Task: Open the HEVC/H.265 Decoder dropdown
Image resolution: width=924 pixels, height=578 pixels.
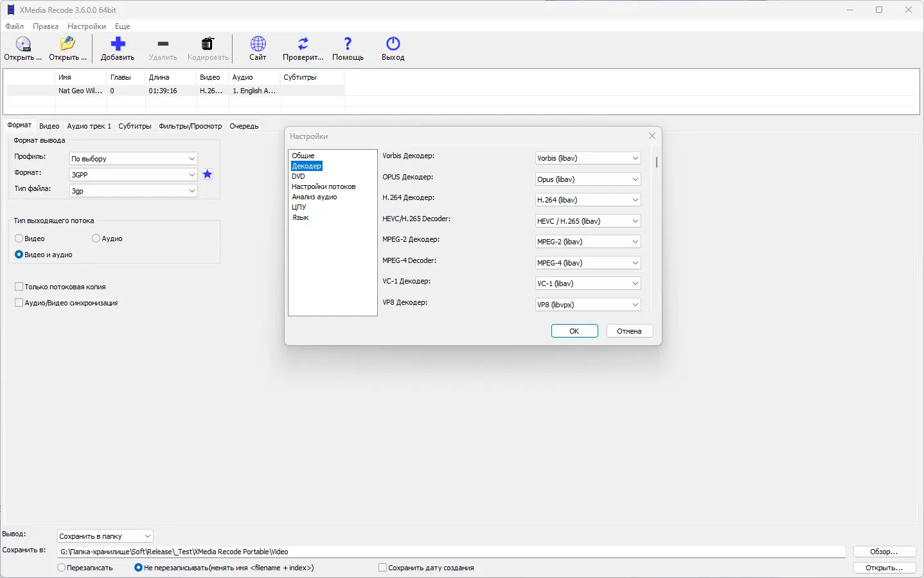Action: click(588, 221)
